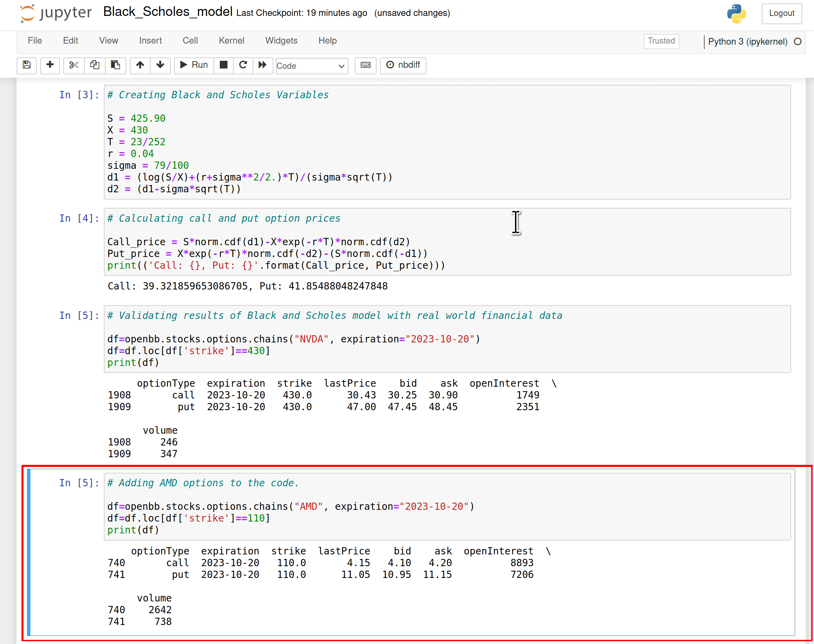Click the AMD openInterest value 8893

point(522,563)
